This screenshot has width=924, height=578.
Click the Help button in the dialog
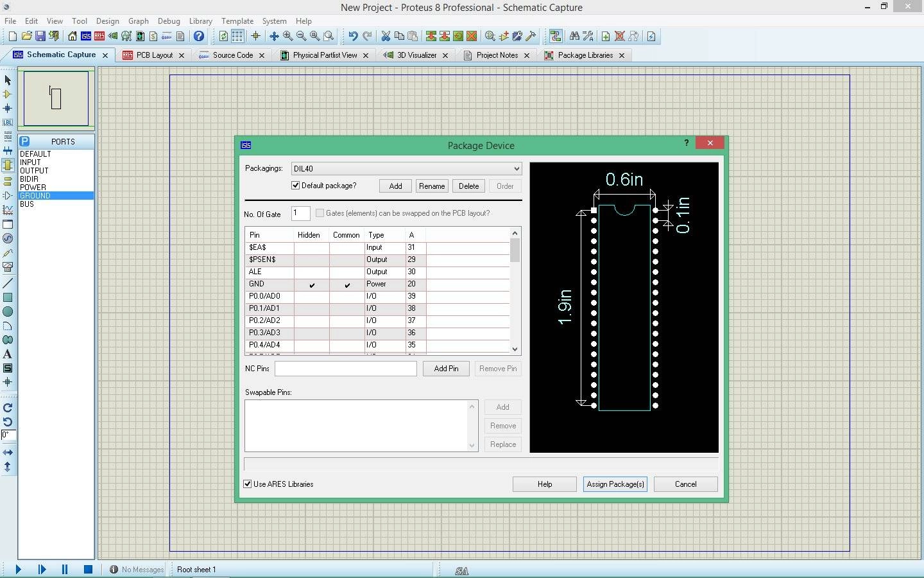tap(544, 484)
